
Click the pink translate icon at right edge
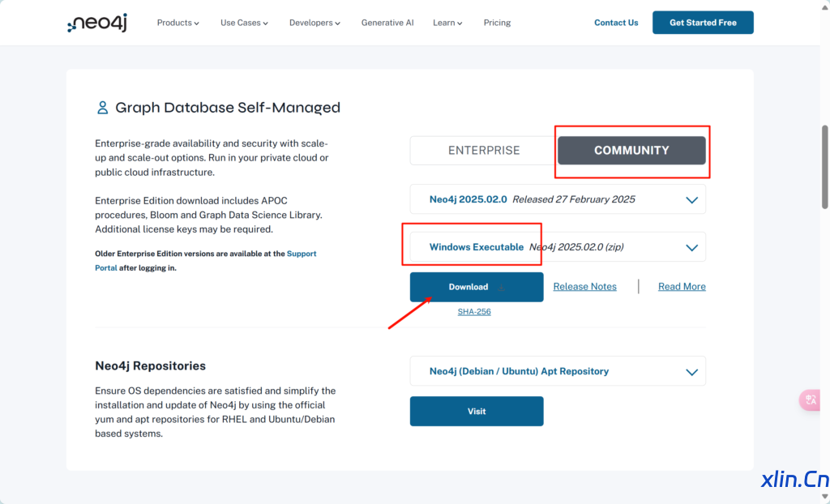(811, 400)
